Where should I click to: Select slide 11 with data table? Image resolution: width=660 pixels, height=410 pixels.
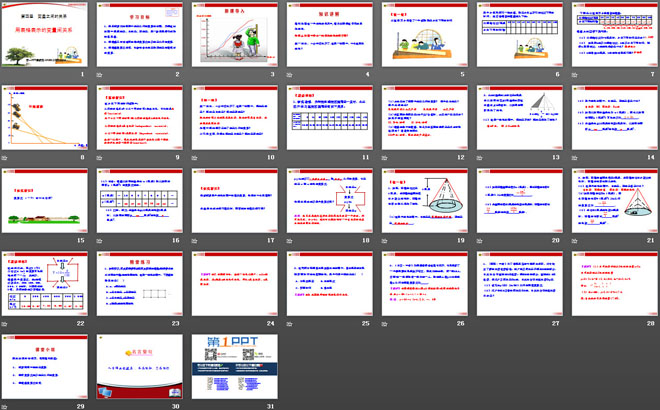[x=330, y=118]
